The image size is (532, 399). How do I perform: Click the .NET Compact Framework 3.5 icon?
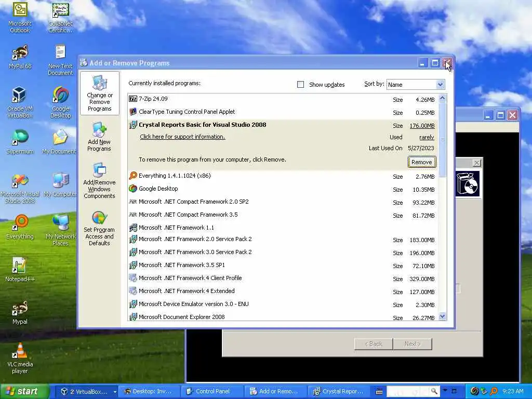133,215
